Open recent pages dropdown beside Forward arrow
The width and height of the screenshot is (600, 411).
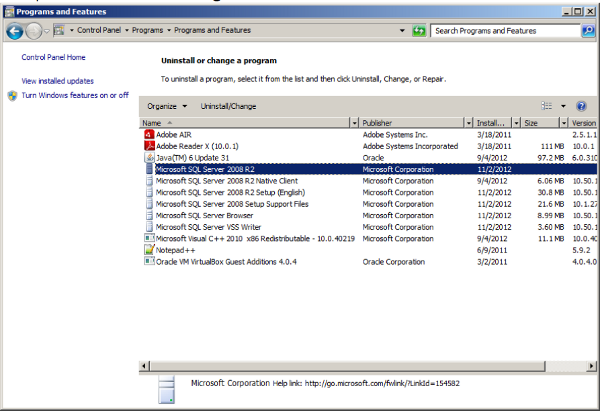pyautogui.click(x=47, y=31)
